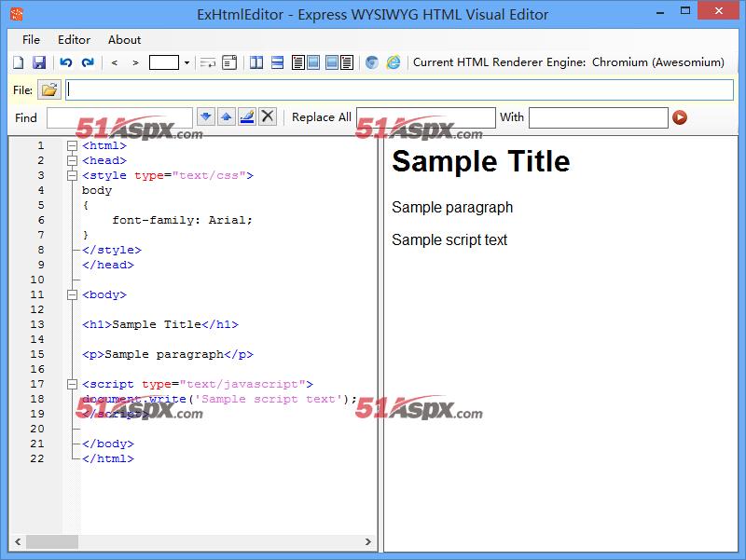Click 'font-family: Arial;' code line
This screenshot has height=560, width=746.
coord(182,220)
